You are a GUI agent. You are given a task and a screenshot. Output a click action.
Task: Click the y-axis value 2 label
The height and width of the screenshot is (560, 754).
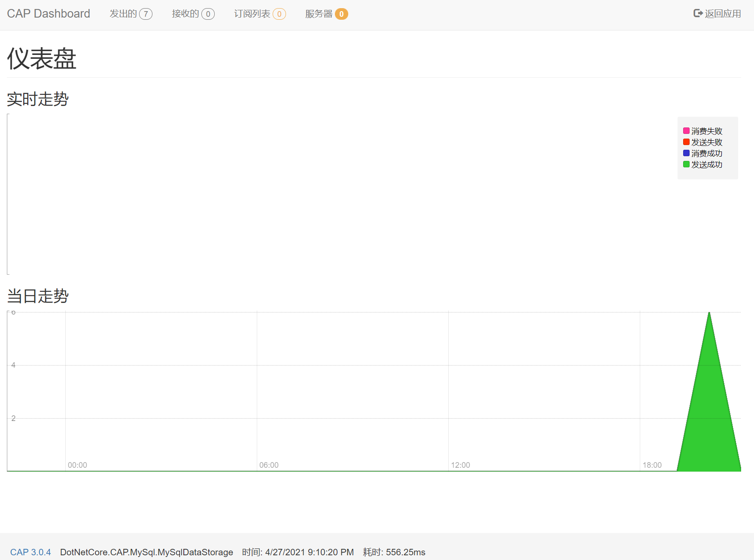[x=13, y=418]
